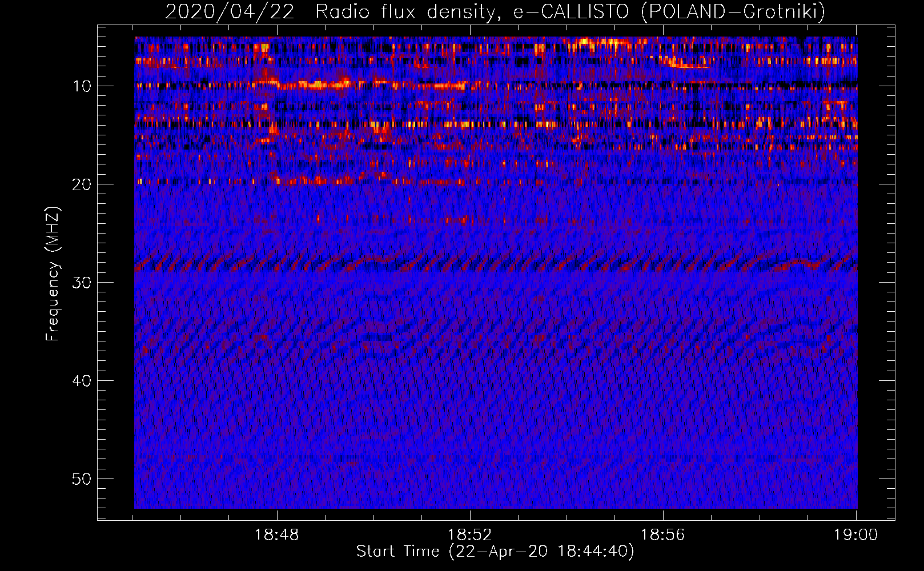
Task: Click the plot title 'Radio flux density, e-CALLISTO (POLAND-Grotniki)'
Action: point(570,11)
